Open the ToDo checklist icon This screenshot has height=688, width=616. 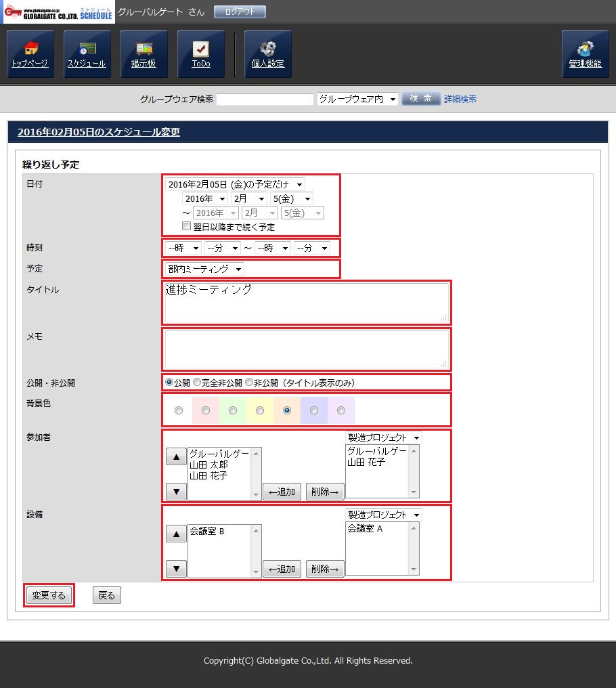point(201,53)
